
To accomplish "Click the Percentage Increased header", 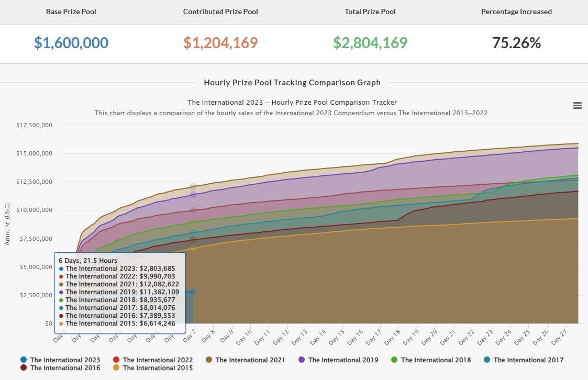I will [516, 12].
